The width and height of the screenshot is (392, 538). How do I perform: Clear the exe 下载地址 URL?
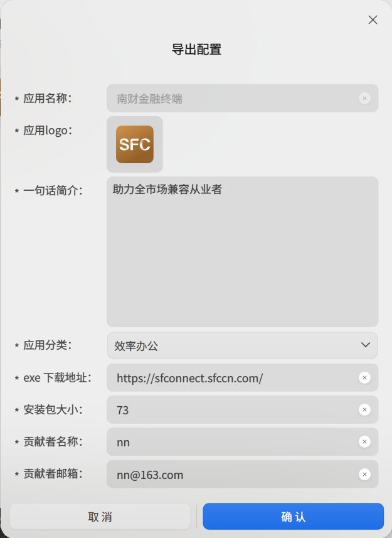click(364, 377)
